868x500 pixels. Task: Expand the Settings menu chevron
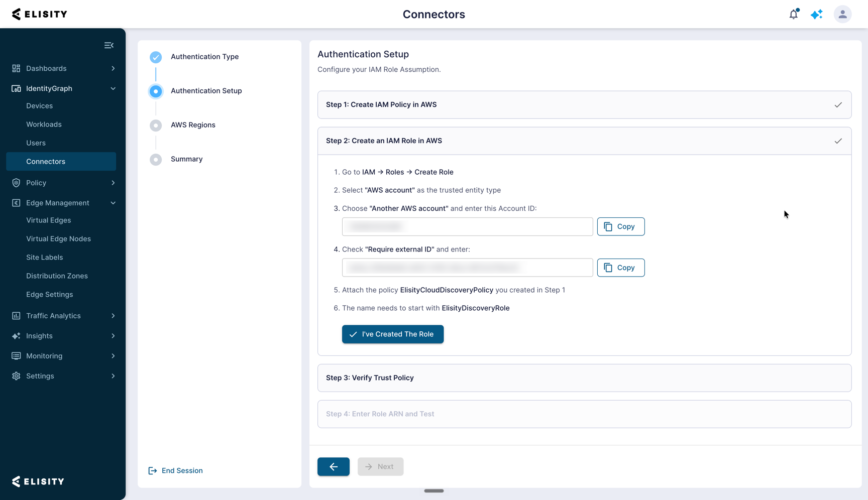click(x=113, y=376)
